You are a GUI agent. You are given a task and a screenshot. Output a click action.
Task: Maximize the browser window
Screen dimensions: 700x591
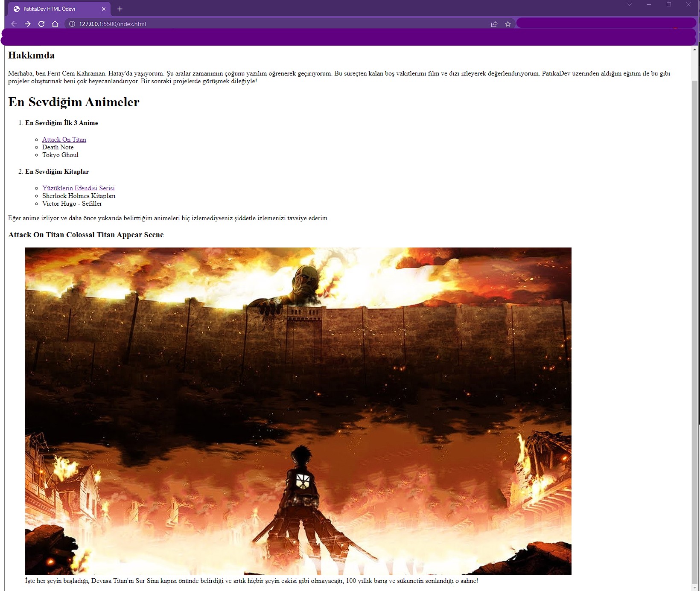click(669, 4)
